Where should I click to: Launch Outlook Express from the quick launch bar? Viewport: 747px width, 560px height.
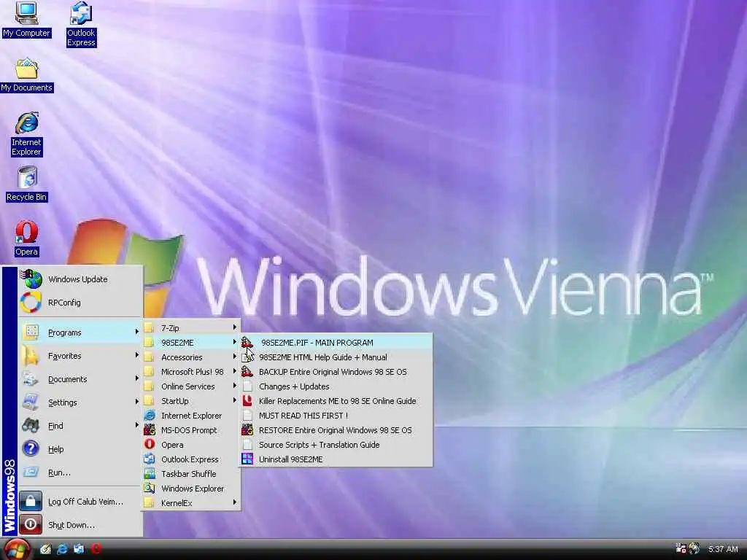[79, 549]
